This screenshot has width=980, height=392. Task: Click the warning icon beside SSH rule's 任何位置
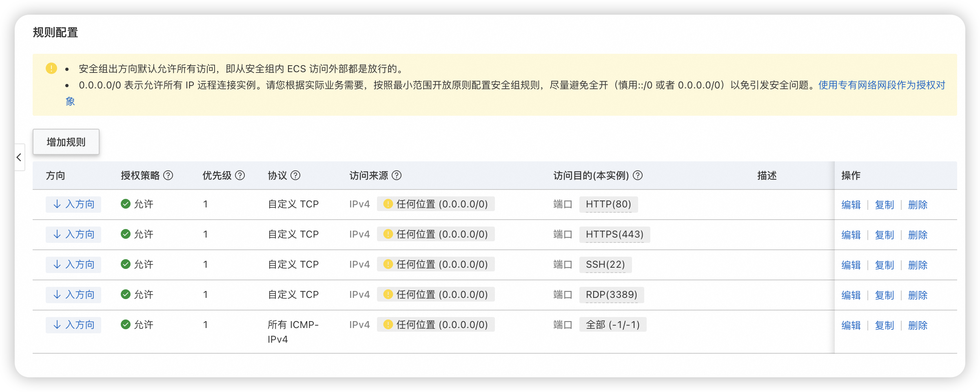(x=388, y=264)
